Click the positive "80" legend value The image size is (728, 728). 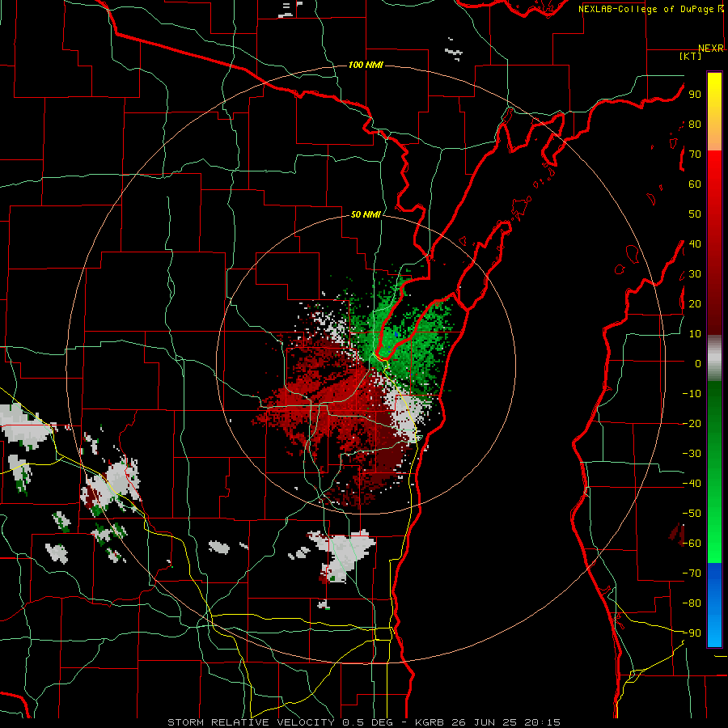coord(695,124)
